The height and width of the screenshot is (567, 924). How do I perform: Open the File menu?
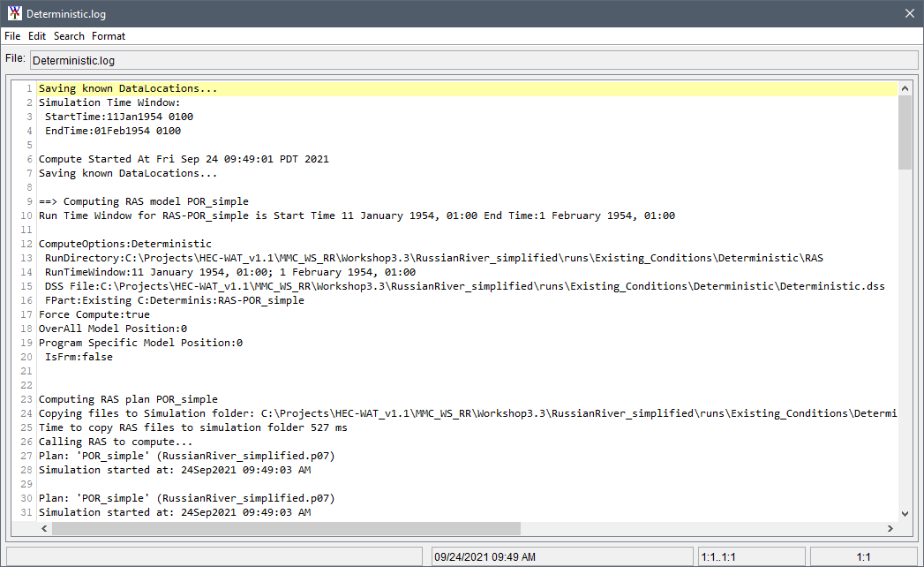tap(12, 36)
